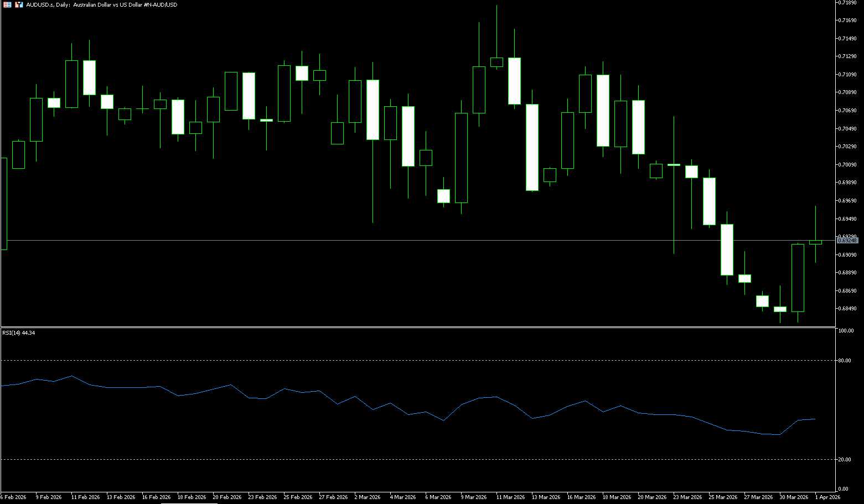Click the RSI 80.00 level label

[845, 361]
